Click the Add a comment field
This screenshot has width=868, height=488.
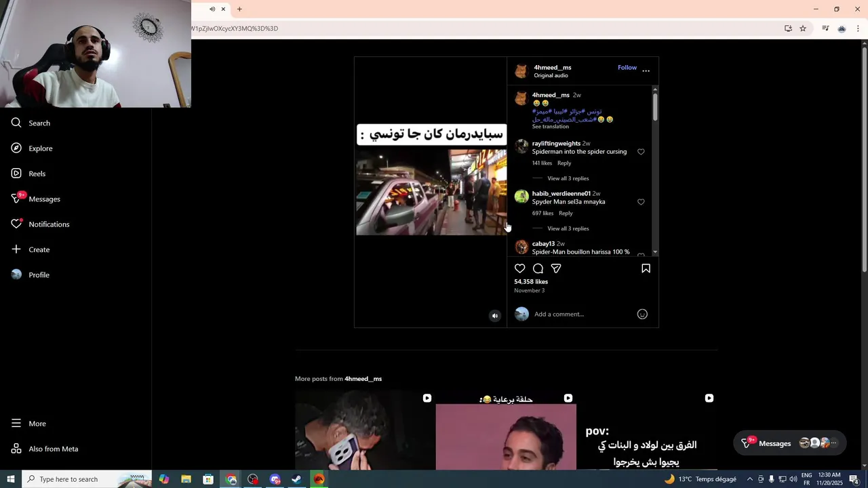click(x=582, y=314)
